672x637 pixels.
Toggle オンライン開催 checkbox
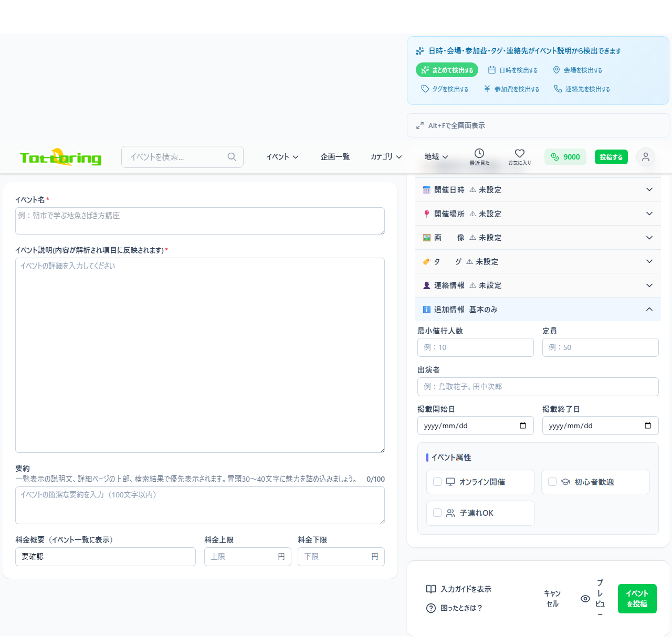[437, 482]
